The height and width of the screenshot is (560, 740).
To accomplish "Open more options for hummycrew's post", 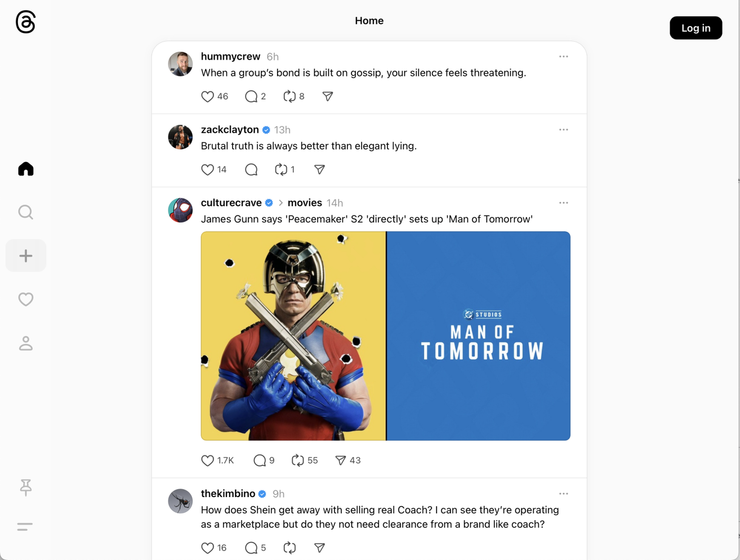I will point(563,57).
